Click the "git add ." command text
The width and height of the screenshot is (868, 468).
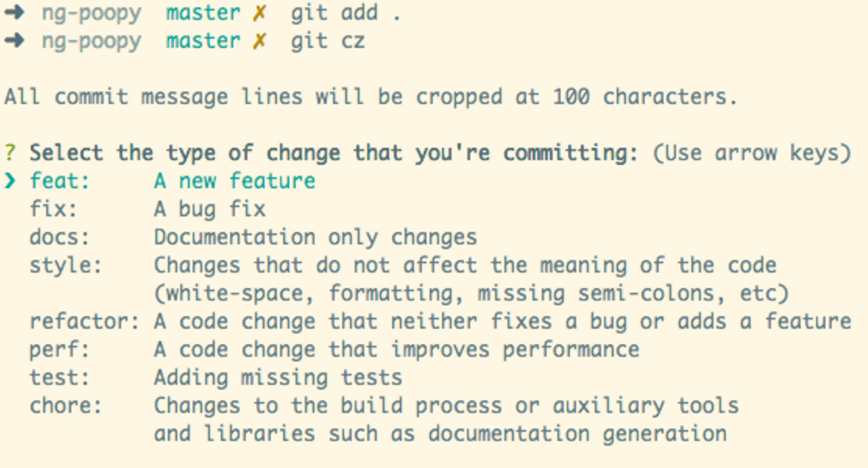tap(346, 13)
